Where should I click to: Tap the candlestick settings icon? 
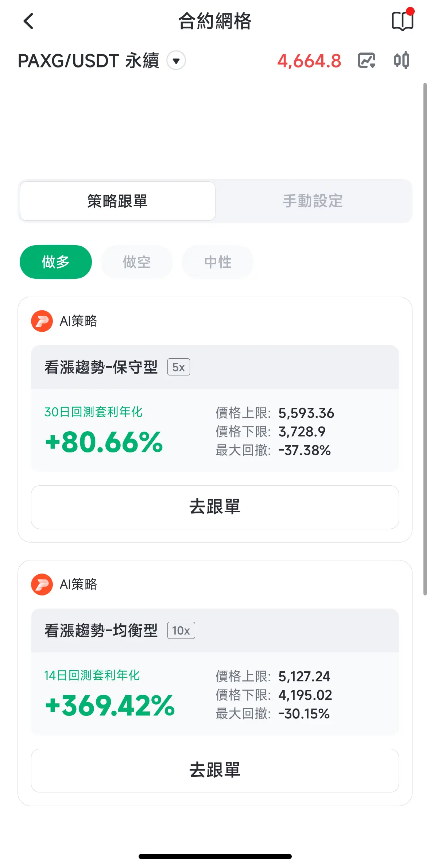pos(401,61)
